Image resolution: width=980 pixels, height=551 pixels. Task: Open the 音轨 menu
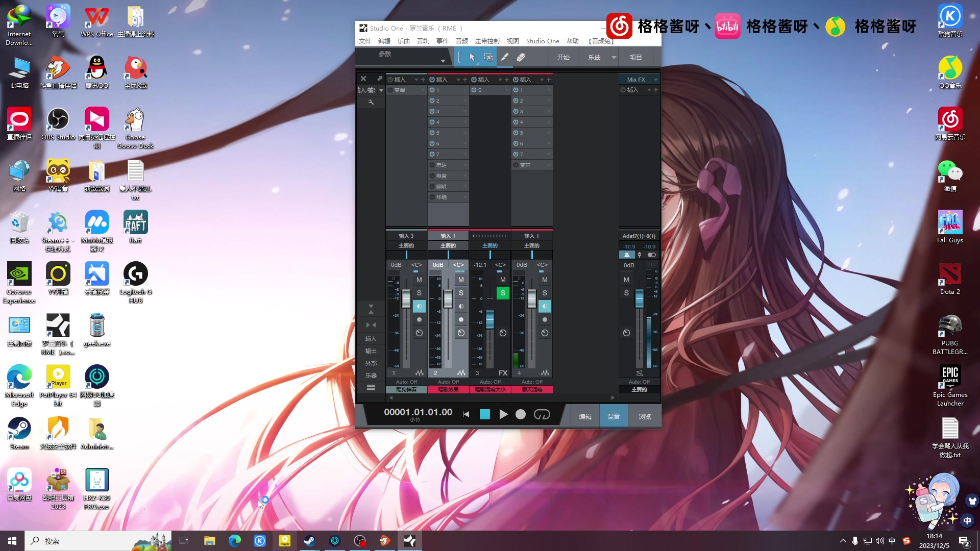[423, 41]
